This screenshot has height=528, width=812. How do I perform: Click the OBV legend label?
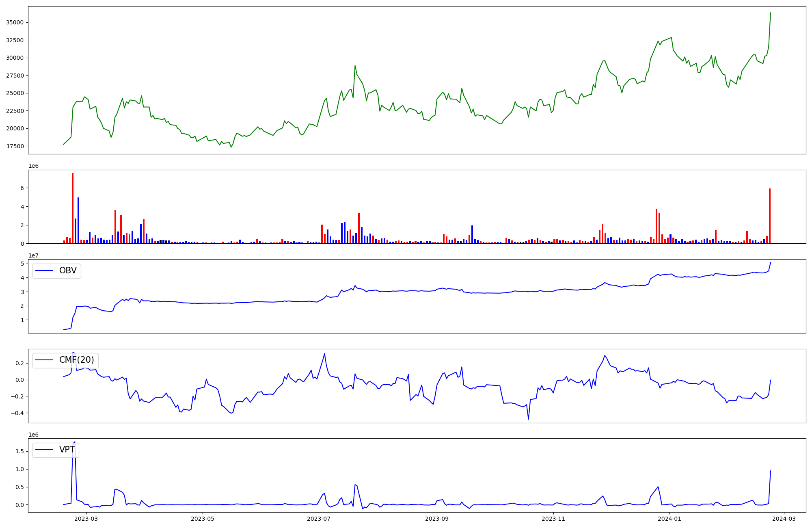click(68, 270)
